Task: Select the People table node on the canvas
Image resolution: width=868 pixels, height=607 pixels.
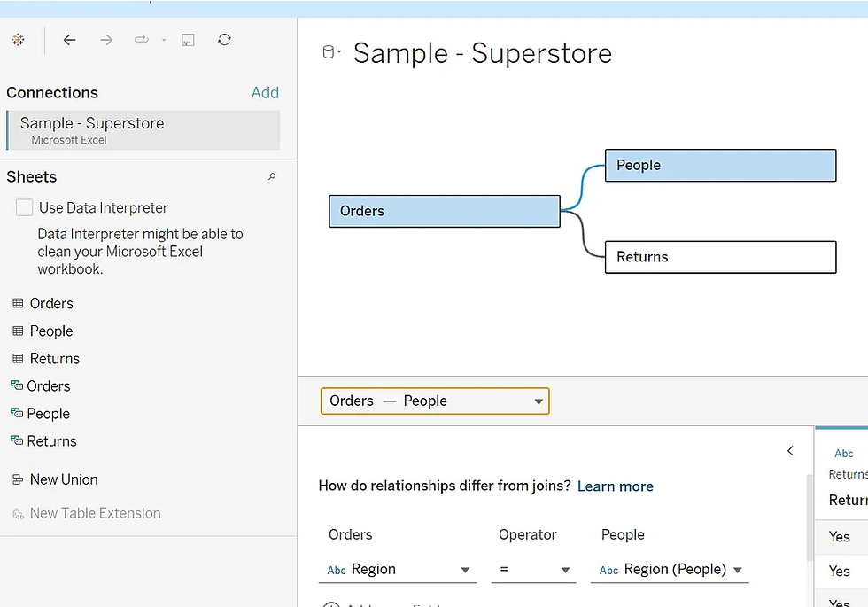Action: coord(720,165)
